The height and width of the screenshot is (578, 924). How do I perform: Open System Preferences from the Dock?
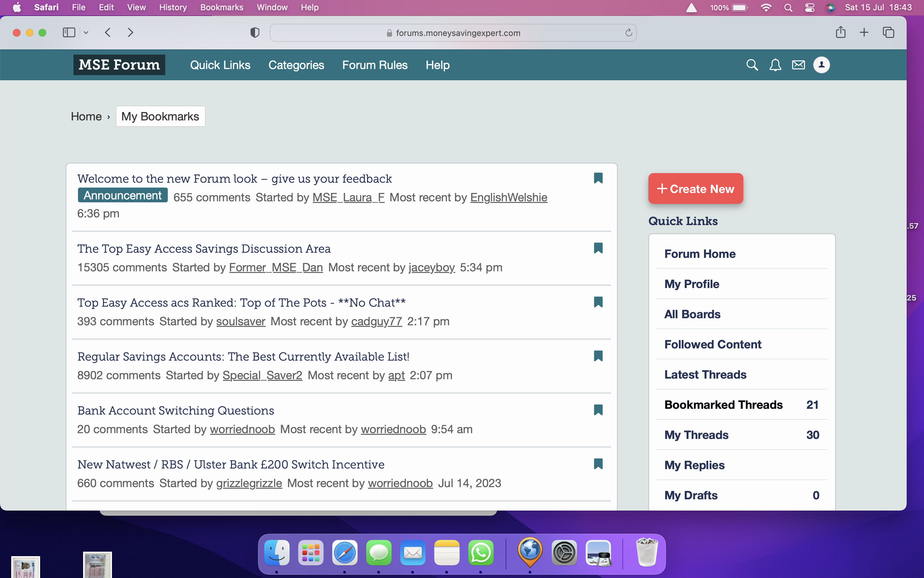click(x=564, y=552)
